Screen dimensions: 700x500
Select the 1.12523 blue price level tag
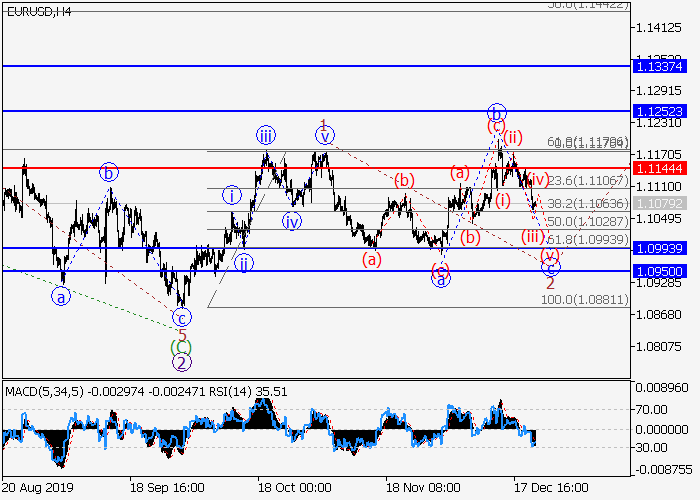pyautogui.click(x=659, y=111)
